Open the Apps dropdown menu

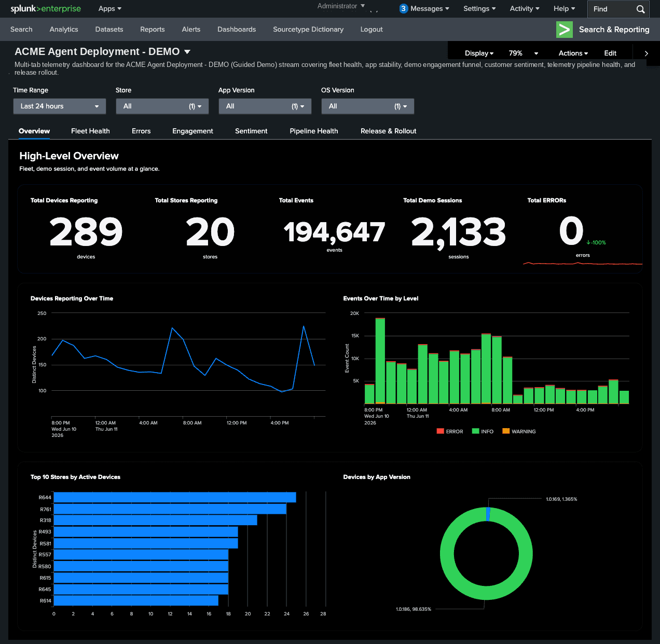click(x=109, y=9)
